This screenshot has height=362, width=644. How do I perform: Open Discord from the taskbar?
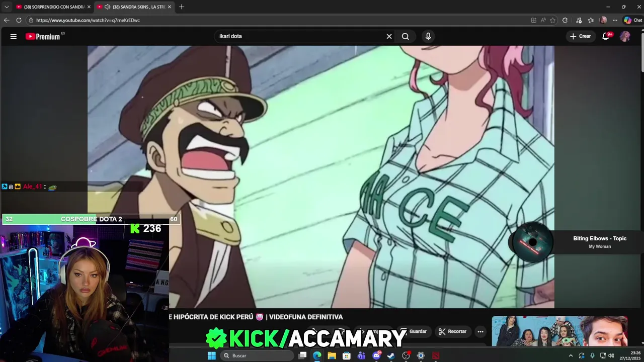(x=376, y=355)
